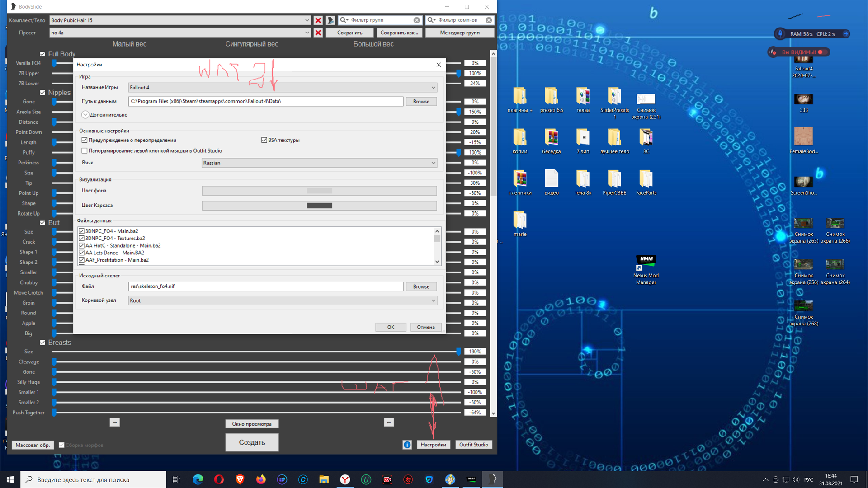
Task: Open the FaceParts folder on desktop
Action: click(646, 179)
